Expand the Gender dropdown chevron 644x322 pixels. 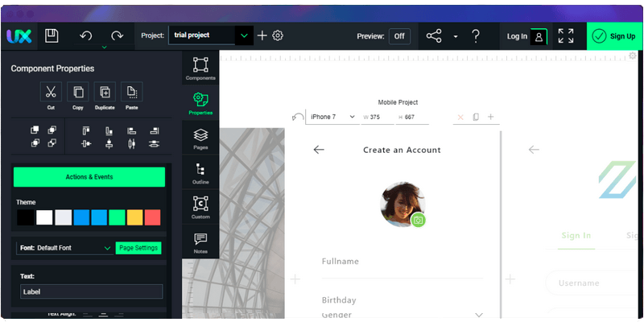click(478, 315)
